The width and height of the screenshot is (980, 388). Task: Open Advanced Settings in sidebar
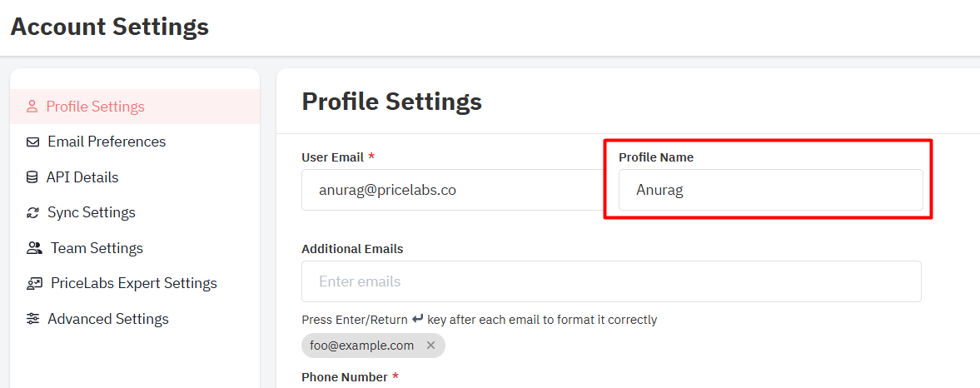pyautogui.click(x=135, y=319)
